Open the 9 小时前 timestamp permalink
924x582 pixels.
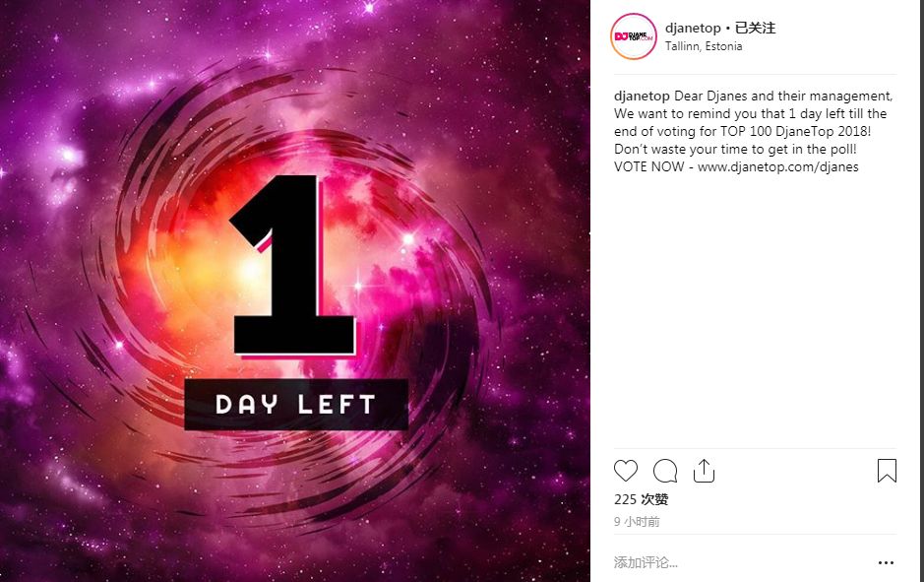(x=637, y=521)
